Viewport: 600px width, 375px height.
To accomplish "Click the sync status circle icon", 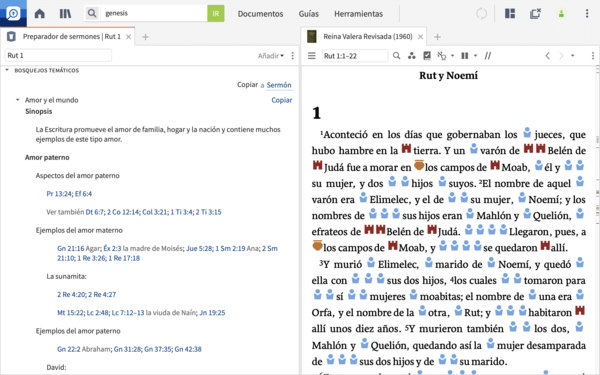I will coord(481,13).
